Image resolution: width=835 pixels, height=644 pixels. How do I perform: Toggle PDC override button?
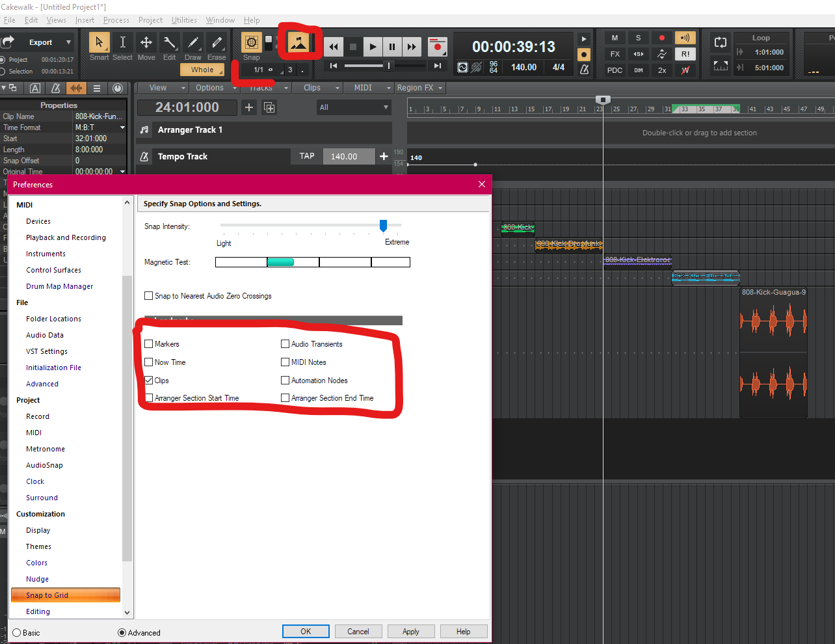(615, 70)
